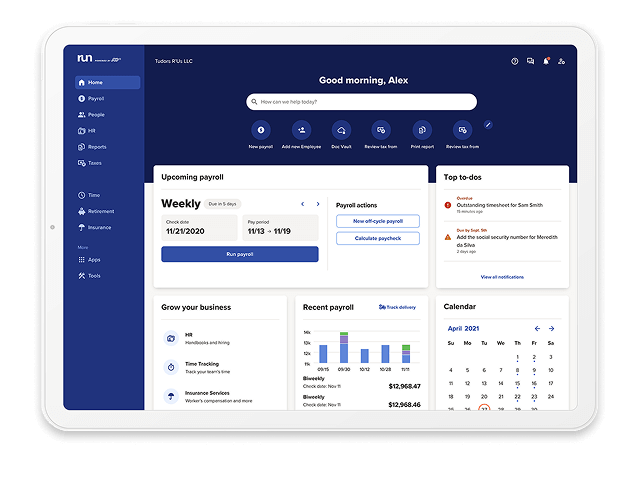The height and width of the screenshot is (487, 640).
Task: Click the Add new Employee icon
Action: coord(300,130)
